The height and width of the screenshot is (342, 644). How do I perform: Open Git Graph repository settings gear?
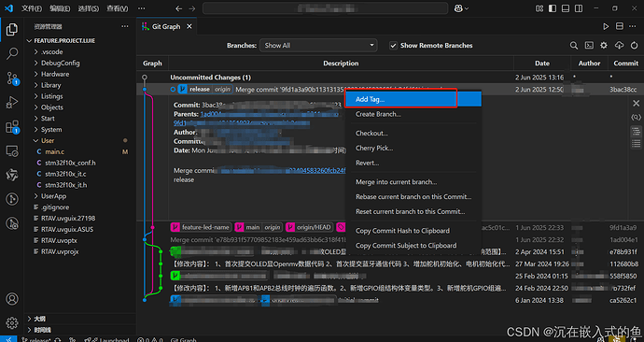[x=603, y=46]
